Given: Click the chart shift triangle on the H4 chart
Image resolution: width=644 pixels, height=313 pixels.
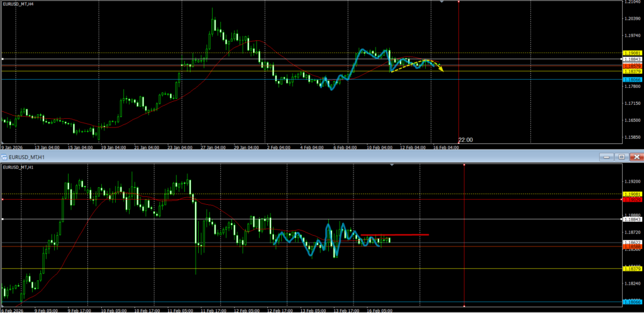Looking at the screenshot, I should [441, 2].
